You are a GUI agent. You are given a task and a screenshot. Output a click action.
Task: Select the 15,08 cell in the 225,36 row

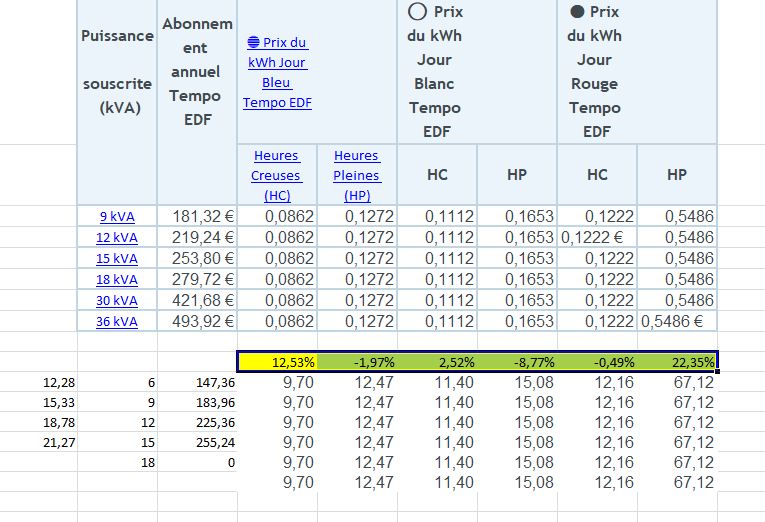click(517, 422)
